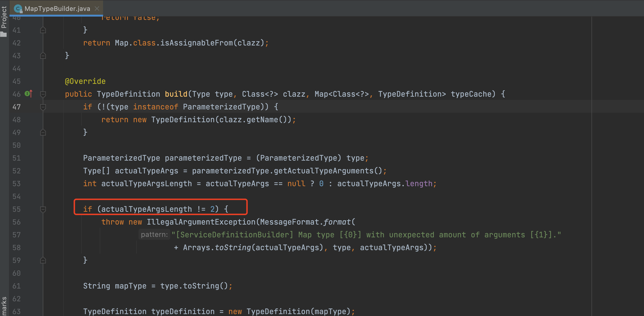Click the green overriding-method gutter icon at line 46
The width and height of the screenshot is (644, 316).
(27, 94)
